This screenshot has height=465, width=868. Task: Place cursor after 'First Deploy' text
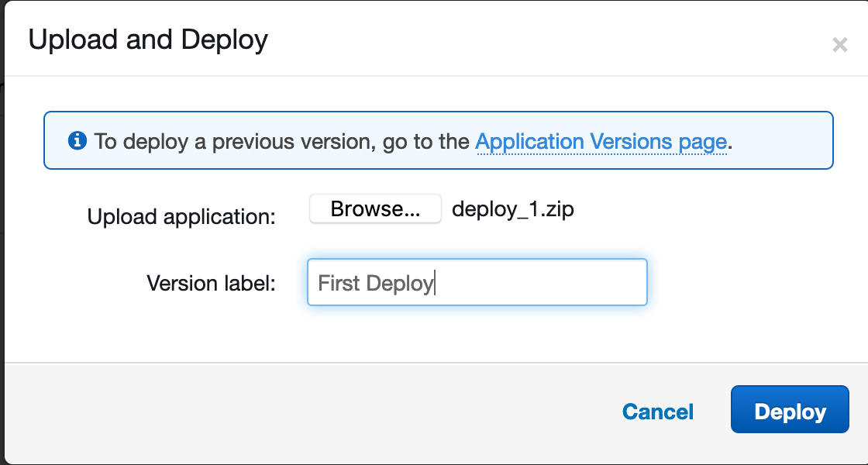pos(436,283)
